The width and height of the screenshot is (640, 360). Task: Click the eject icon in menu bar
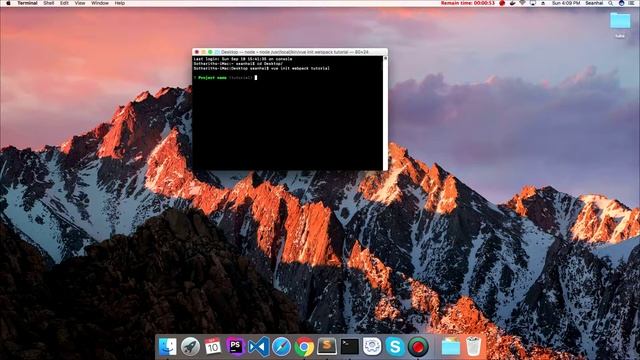coord(543,3)
